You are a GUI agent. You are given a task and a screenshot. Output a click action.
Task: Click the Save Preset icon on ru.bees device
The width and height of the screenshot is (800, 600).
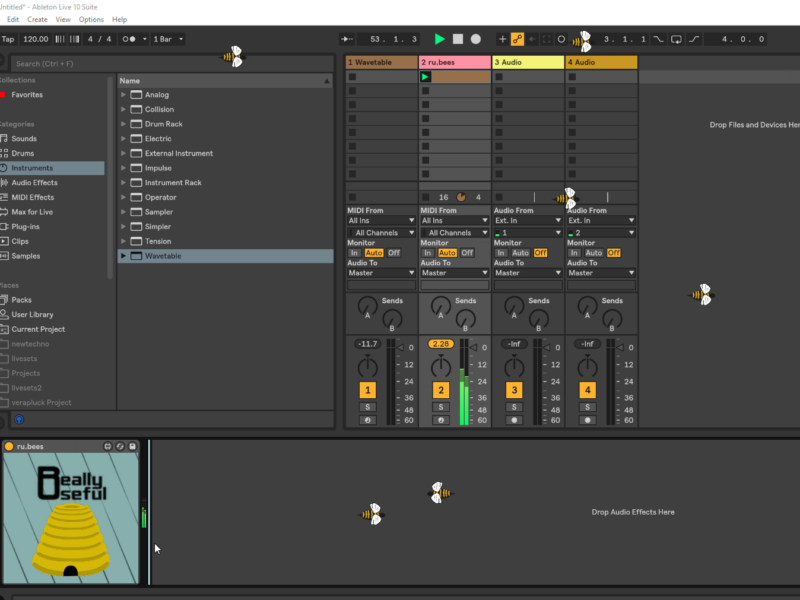132,446
